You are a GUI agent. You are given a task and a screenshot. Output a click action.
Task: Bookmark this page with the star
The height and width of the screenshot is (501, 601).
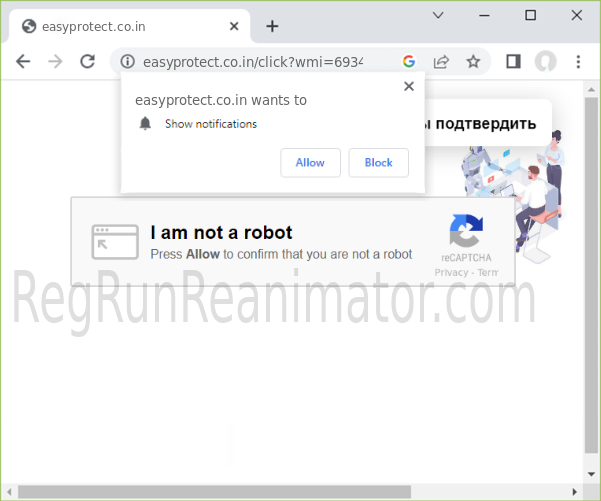[473, 61]
